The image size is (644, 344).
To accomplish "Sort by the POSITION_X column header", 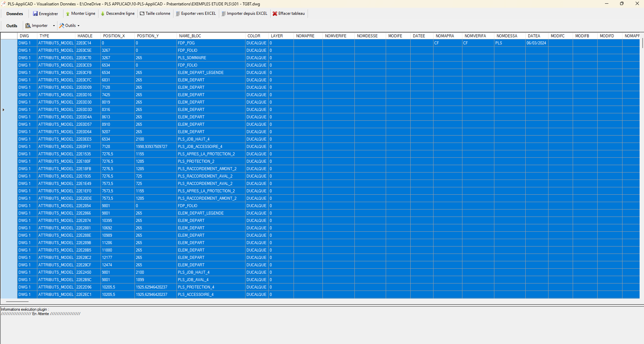I will point(114,36).
